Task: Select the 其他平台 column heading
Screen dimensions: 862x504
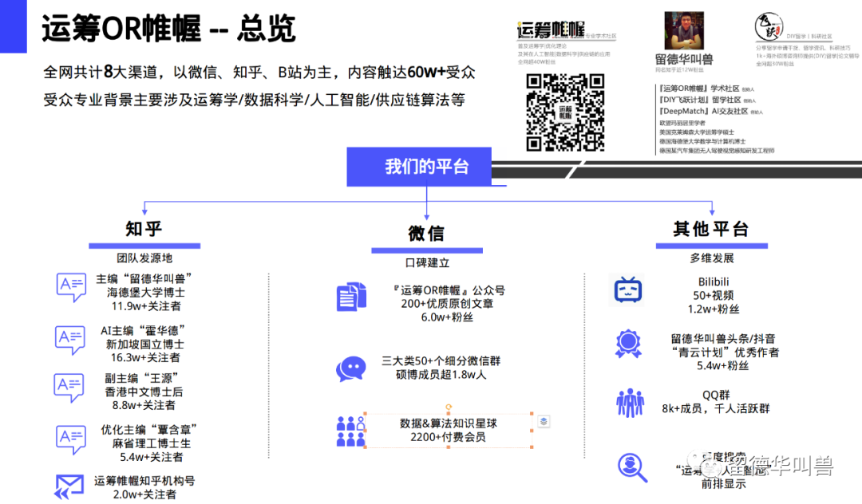Action: 711,228
